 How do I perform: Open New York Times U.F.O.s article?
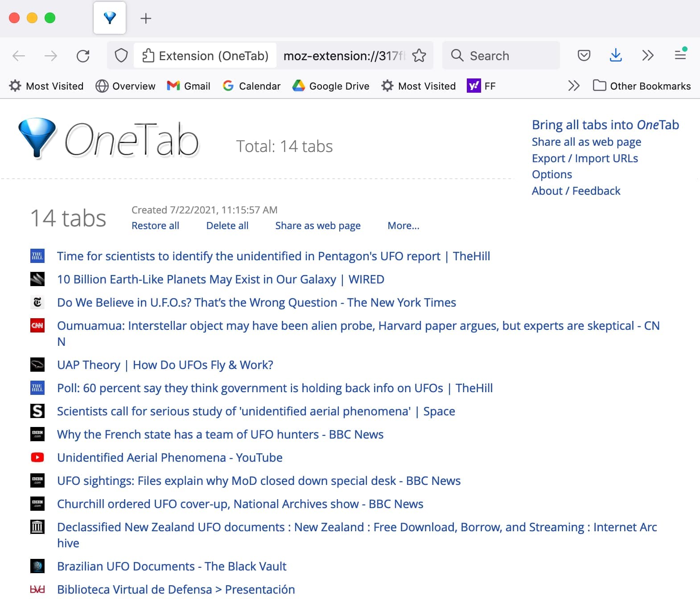[256, 303]
